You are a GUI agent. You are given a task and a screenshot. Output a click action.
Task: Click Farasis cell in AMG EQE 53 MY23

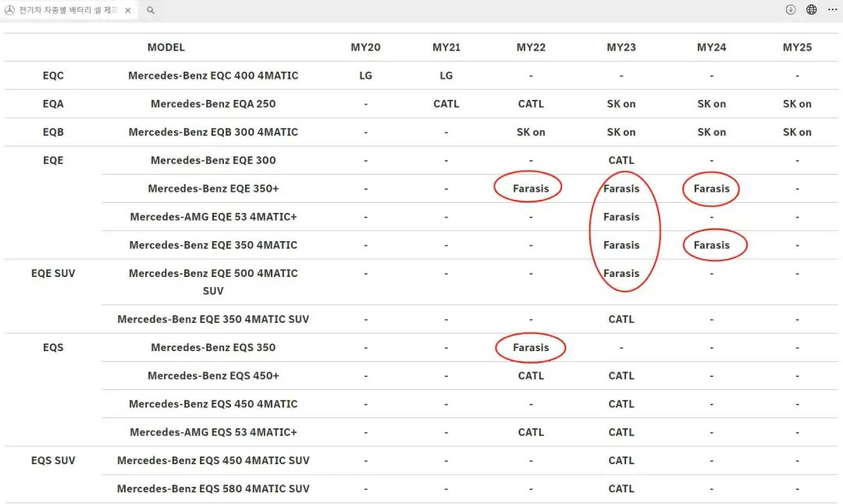click(621, 217)
